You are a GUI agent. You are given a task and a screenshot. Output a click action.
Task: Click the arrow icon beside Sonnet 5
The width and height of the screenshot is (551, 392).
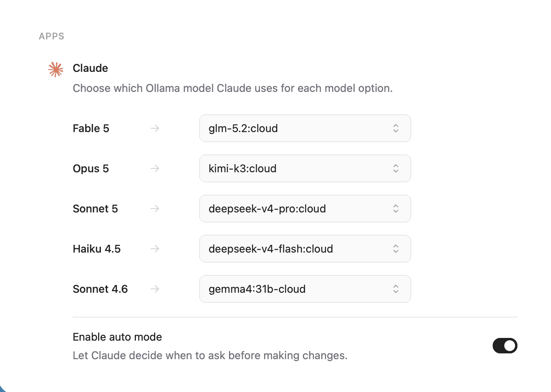(x=155, y=209)
